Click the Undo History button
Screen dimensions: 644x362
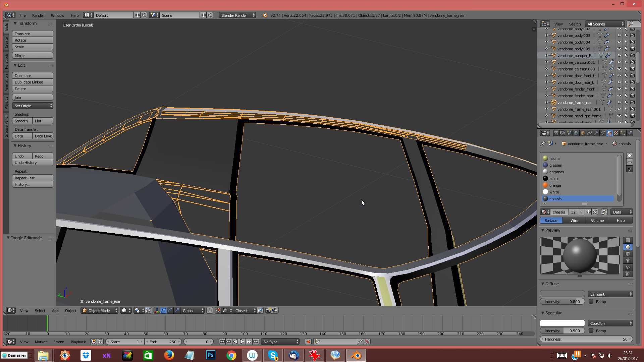click(33, 162)
